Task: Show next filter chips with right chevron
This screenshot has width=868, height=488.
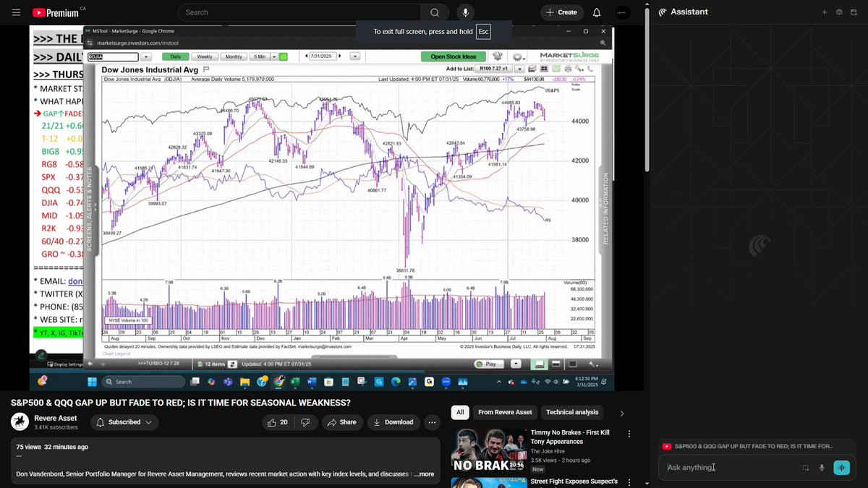Action: coord(621,414)
